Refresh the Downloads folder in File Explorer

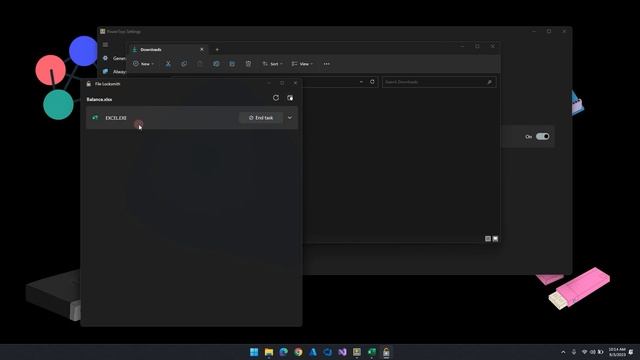coord(372,82)
